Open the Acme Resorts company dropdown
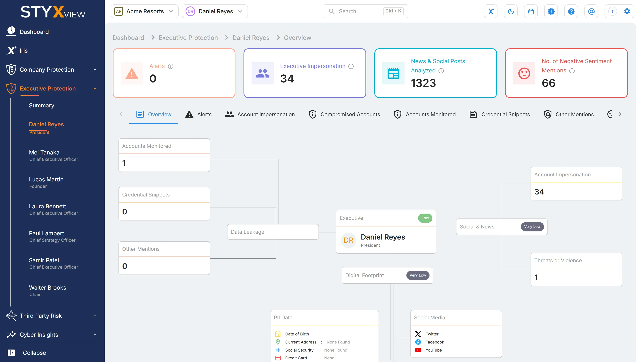 [x=144, y=11]
